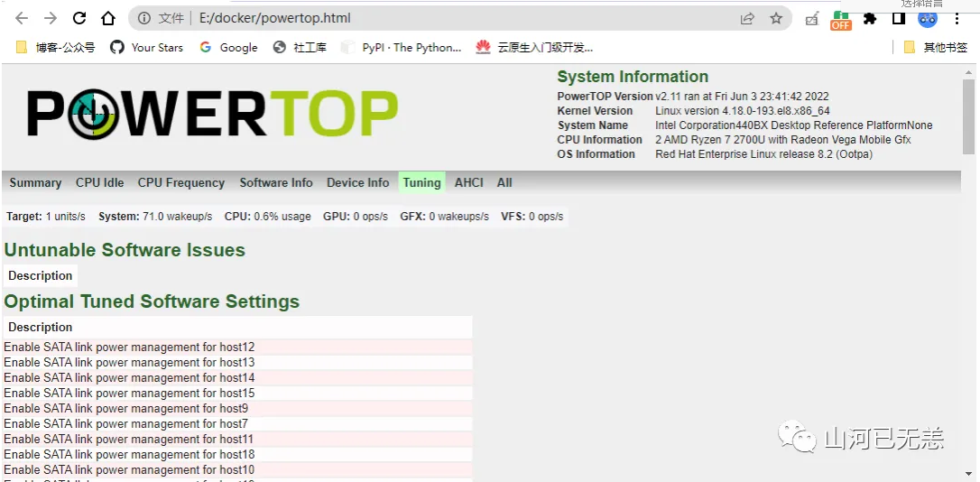Click the address bar showing E:/docker/powertop.html
This screenshot has height=482, width=980.
(451, 18)
